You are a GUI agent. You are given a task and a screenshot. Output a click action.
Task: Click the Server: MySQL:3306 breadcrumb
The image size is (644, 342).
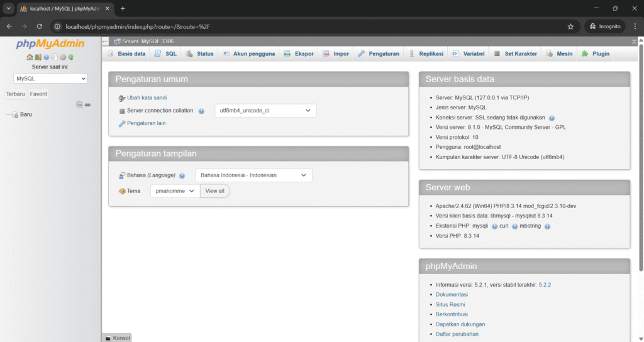pyautogui.click(x=147, y=41)
